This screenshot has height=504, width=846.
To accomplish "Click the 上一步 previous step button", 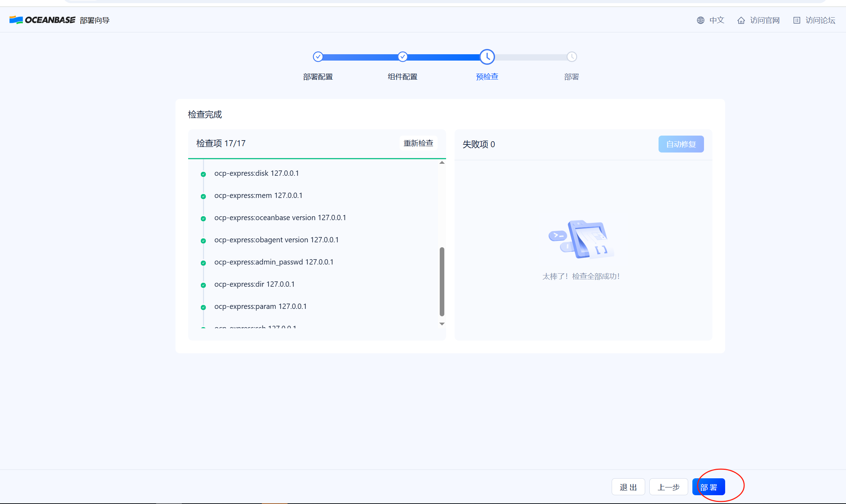I will coord(668,487).
